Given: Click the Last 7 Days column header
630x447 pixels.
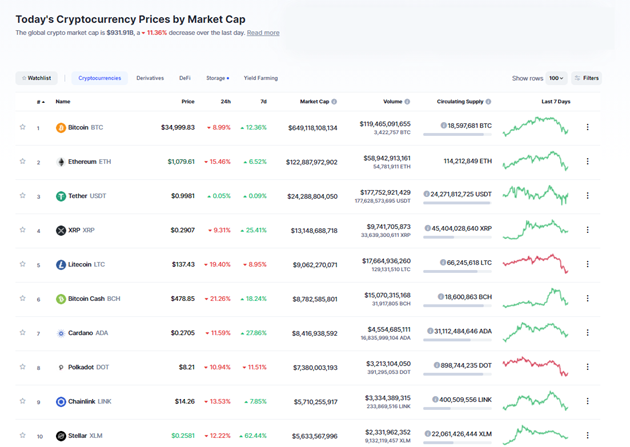Looking at the screenshot, I should pyautogui.click(x=556, y=102).
